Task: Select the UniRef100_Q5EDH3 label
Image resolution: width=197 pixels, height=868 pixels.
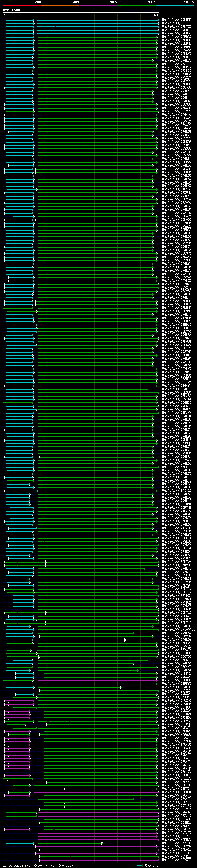Action: [x=177, y=84]
